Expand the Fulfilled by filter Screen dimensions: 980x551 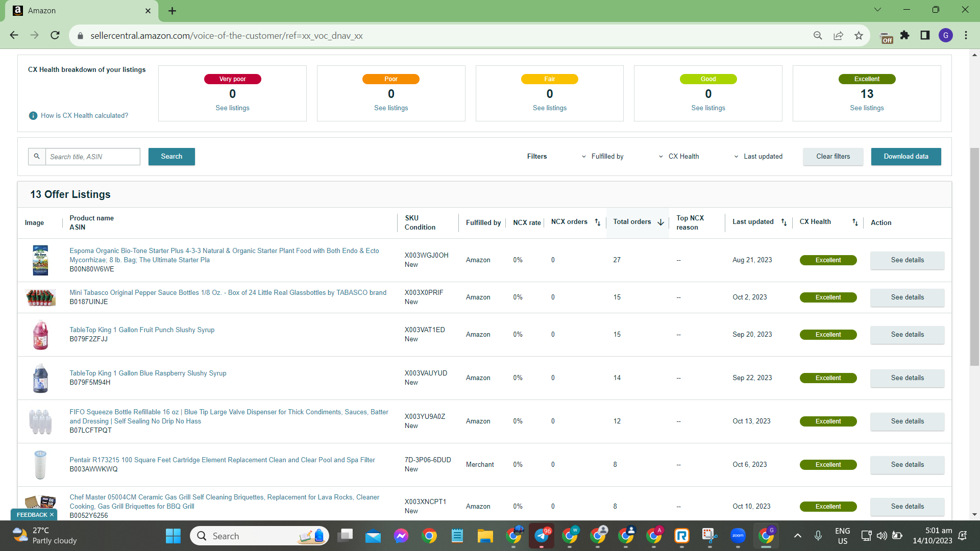tap(603, 157)
